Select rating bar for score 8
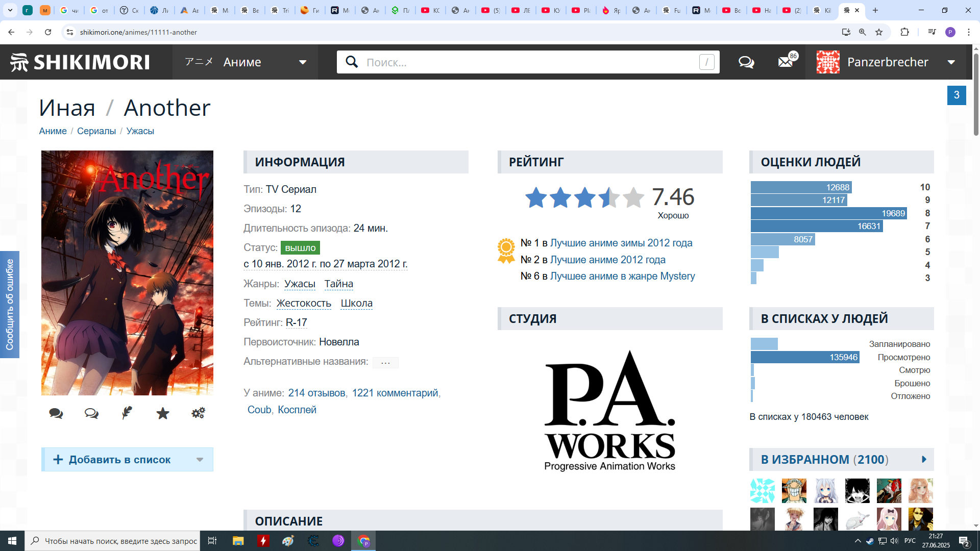Image resolution: width=980 pixels, height=551 pixels. pos(828,213)
